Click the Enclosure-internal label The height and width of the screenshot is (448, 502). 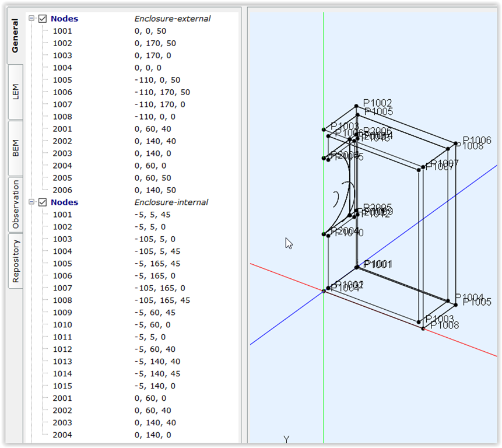click(171, 202)
